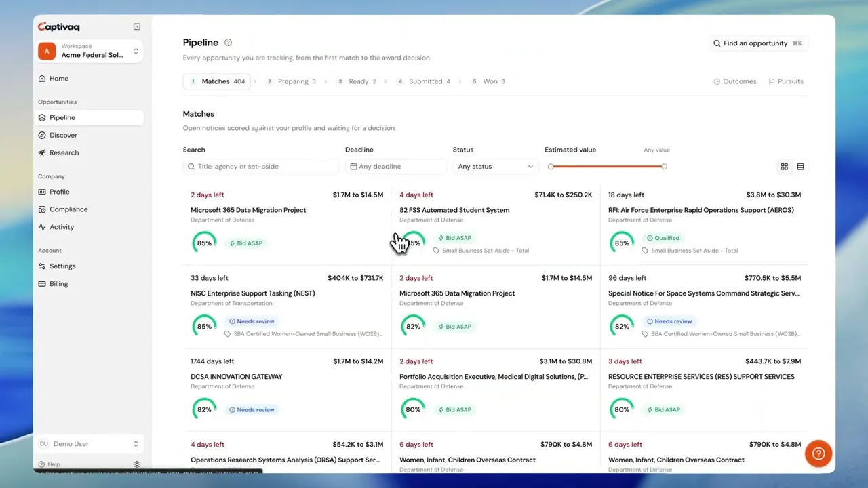Screen dimensions: 868x488
Task: Open the Home page icon in sidebar
Action: (x=43, y=79)
